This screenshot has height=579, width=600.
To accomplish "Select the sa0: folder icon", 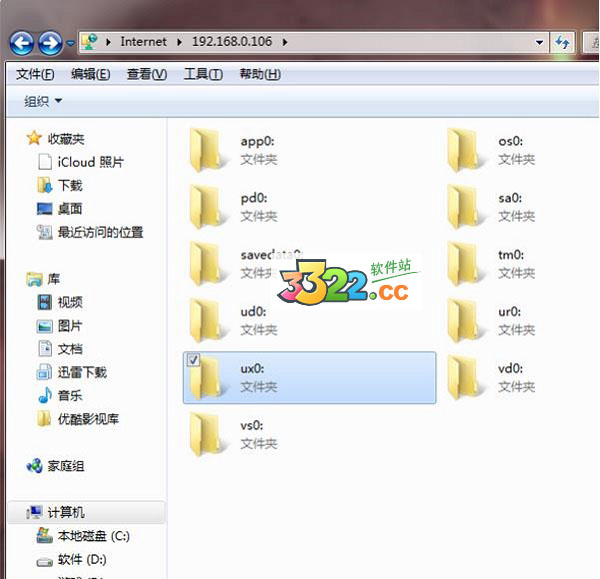I will coord(465,207).
